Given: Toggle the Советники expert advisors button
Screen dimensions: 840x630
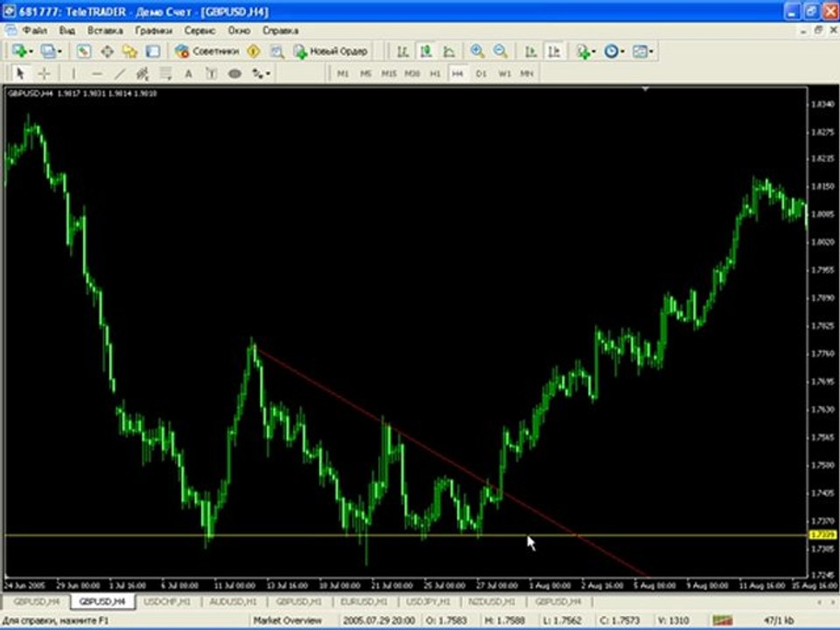Looking at the screenshot, I should point(207,52).
